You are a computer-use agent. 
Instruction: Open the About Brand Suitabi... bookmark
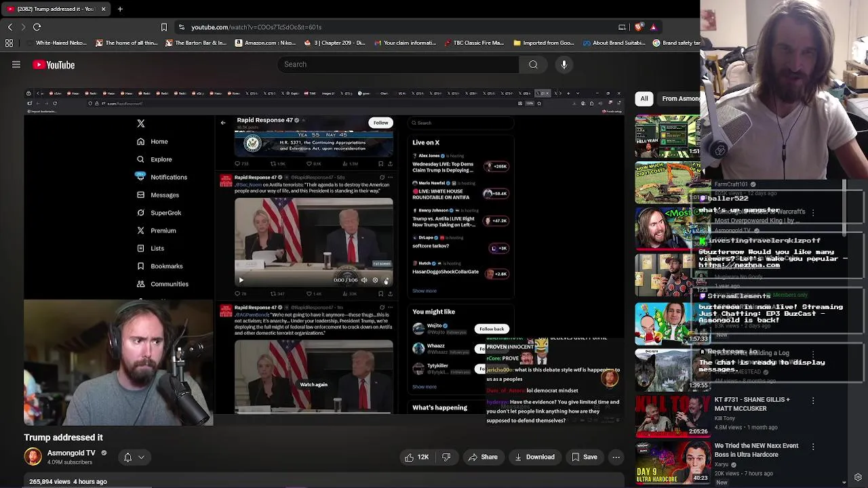tap(614, 43)
